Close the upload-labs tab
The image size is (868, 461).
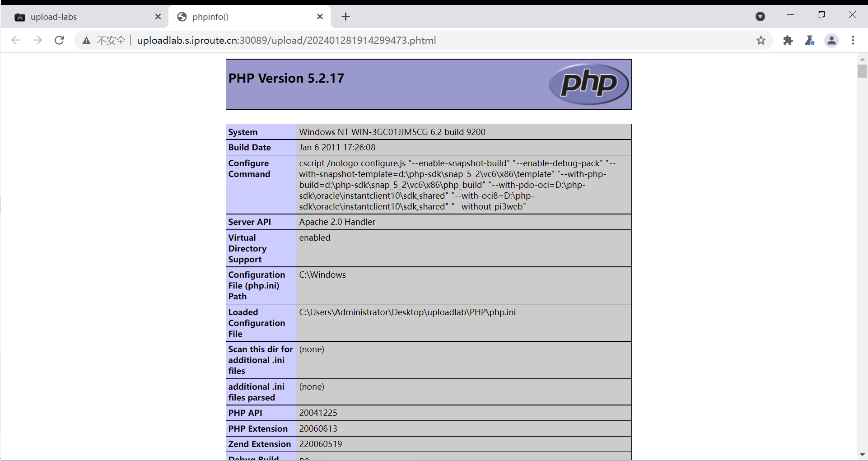tap(158, 17)
